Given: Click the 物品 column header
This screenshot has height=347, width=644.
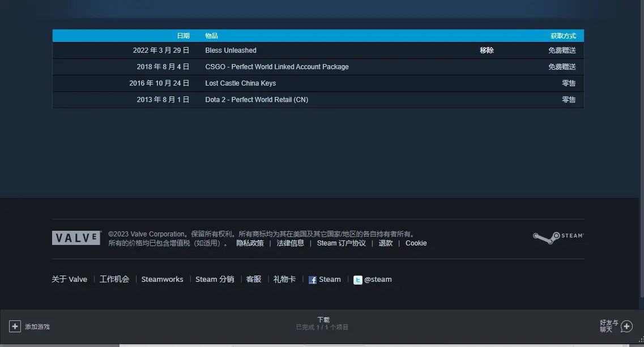Looking at the screenshot, I should (x=211, y=36).
